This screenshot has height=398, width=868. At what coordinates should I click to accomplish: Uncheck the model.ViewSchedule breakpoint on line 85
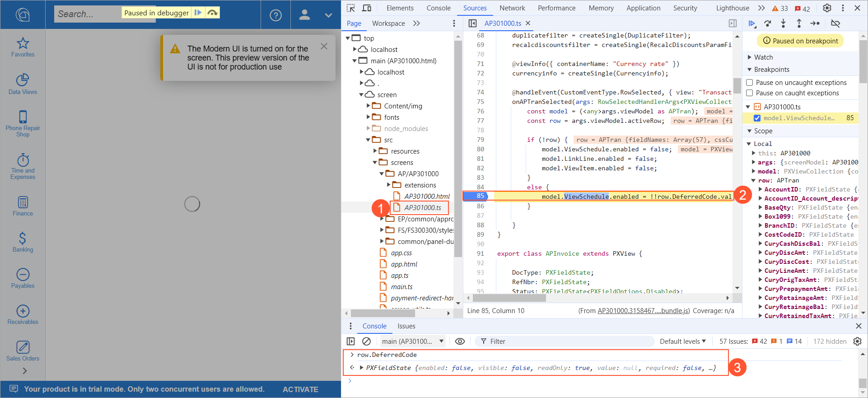pyautogui.click(x=757, y=118)
